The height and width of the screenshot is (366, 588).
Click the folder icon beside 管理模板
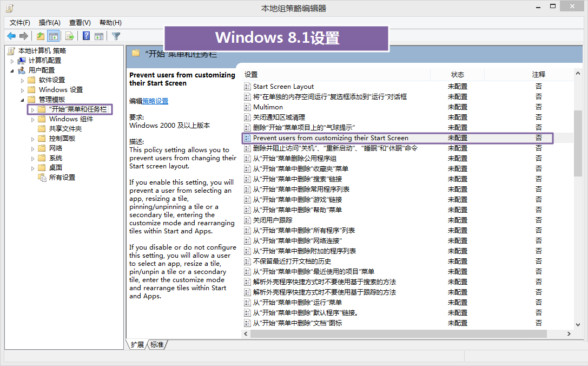[32, 100]
